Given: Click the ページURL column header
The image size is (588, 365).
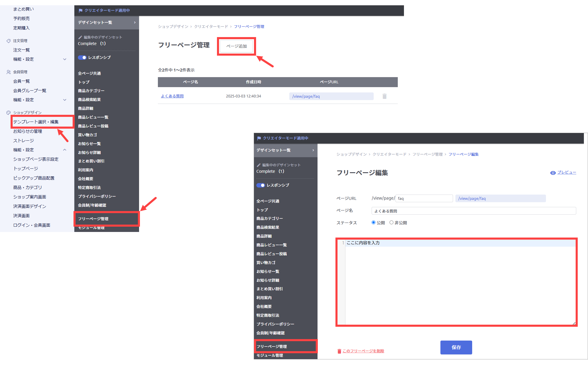Looking at the screenshot, I should (x=329, y=82).
